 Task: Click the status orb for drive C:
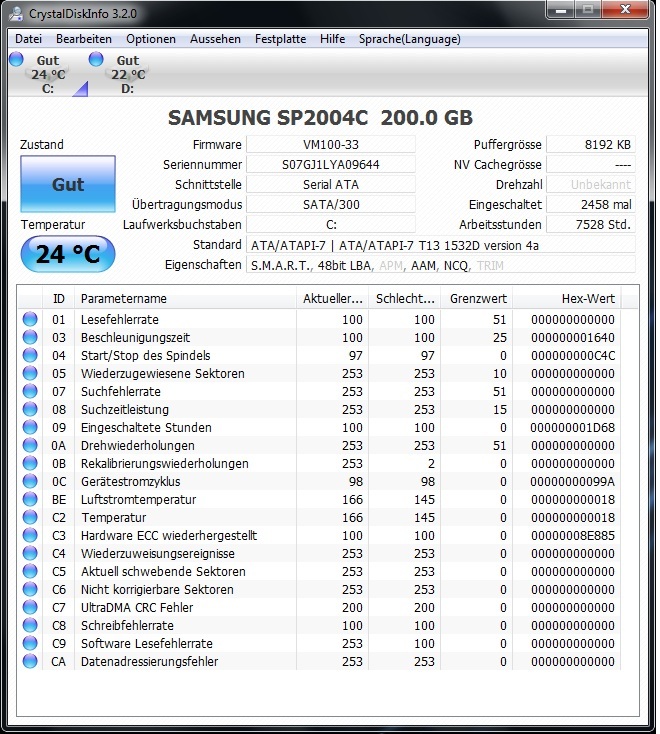[16, 59]
